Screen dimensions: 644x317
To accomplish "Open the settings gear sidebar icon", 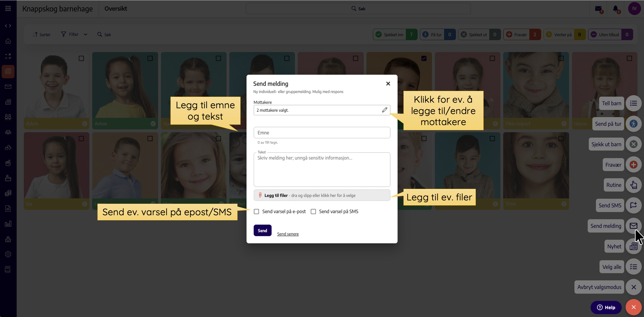I will 8,254.
